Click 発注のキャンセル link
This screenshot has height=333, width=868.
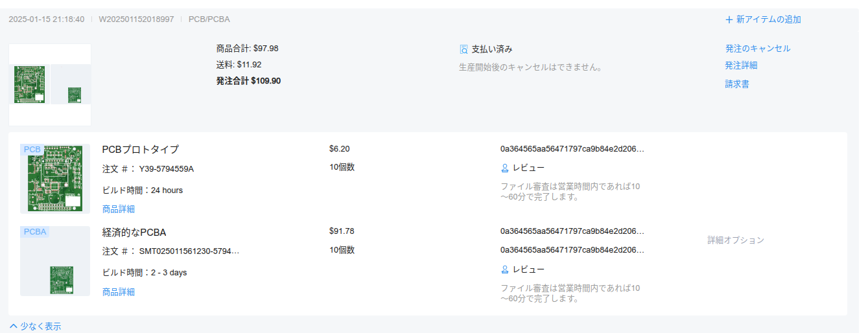click(x=758, y=49)
